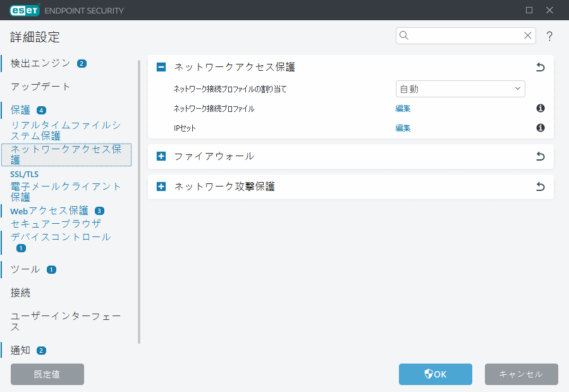
Task: Revert ネットワーク攻撃保護 using its undo arrow
Action: 540,187
